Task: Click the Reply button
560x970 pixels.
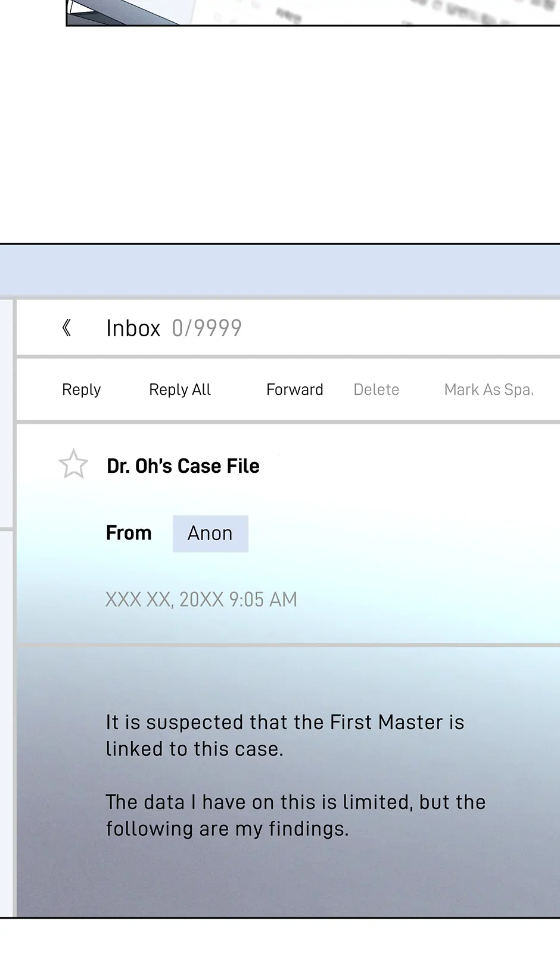Action: click(81, 390)
